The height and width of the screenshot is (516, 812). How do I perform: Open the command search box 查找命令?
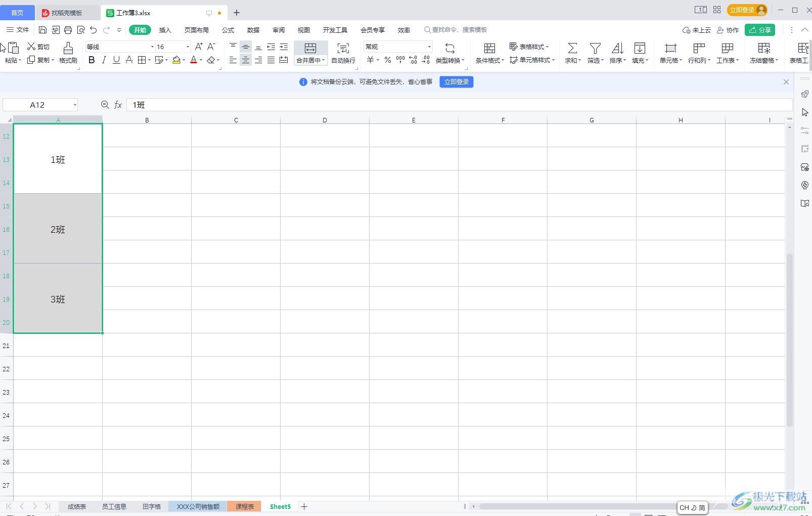(x=456, y=30)
